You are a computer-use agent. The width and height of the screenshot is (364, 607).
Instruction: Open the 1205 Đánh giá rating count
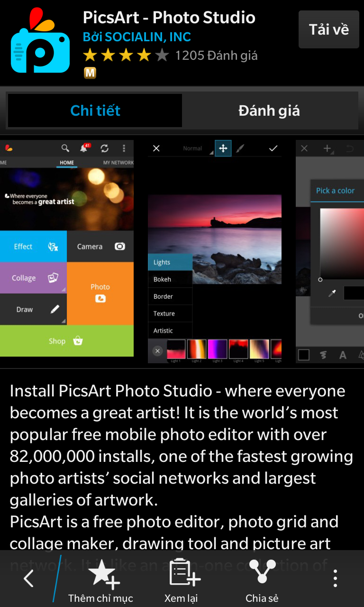pos(217,55)
